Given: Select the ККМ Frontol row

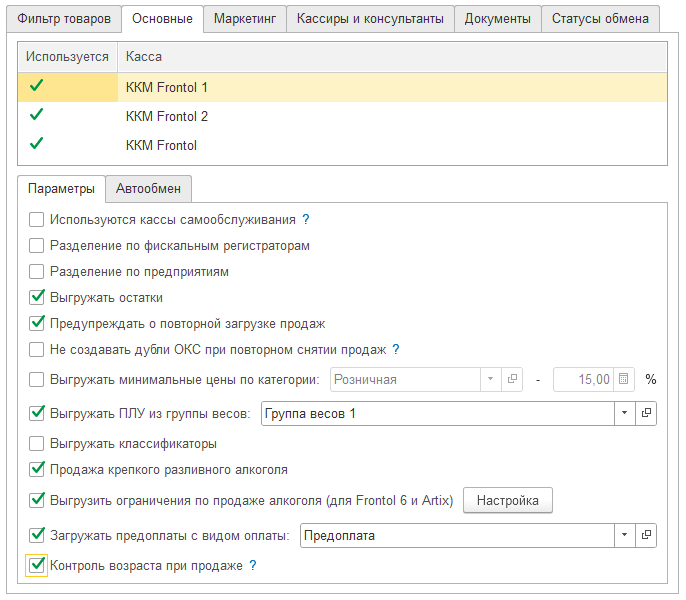Looking at the screenshot, I should 161,145.
